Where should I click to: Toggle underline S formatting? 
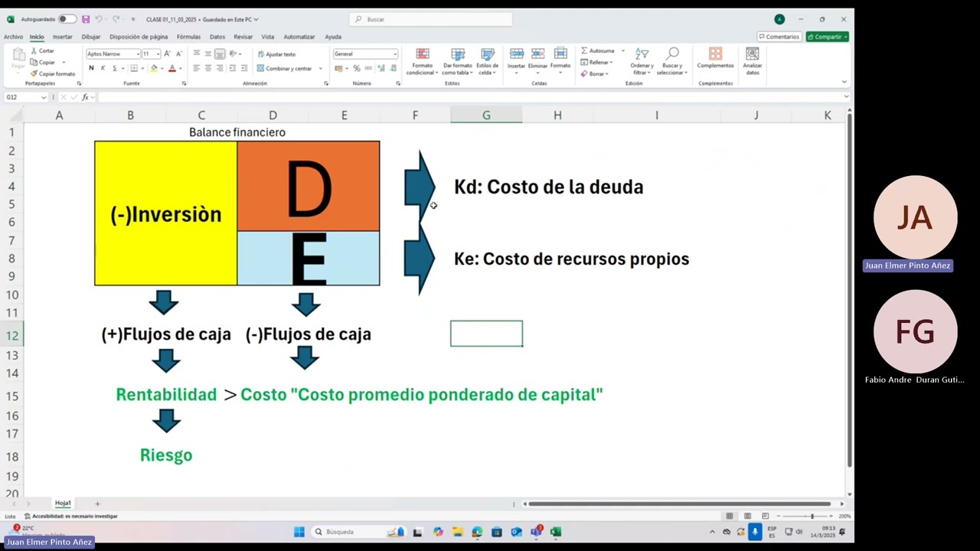tap(114, 68)
